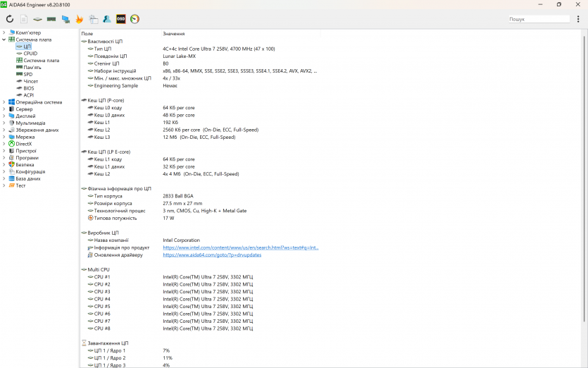The width and height of the screenshot is (588, 368).
Task: Click the Значення column header
Action: (x=174, y=34)
